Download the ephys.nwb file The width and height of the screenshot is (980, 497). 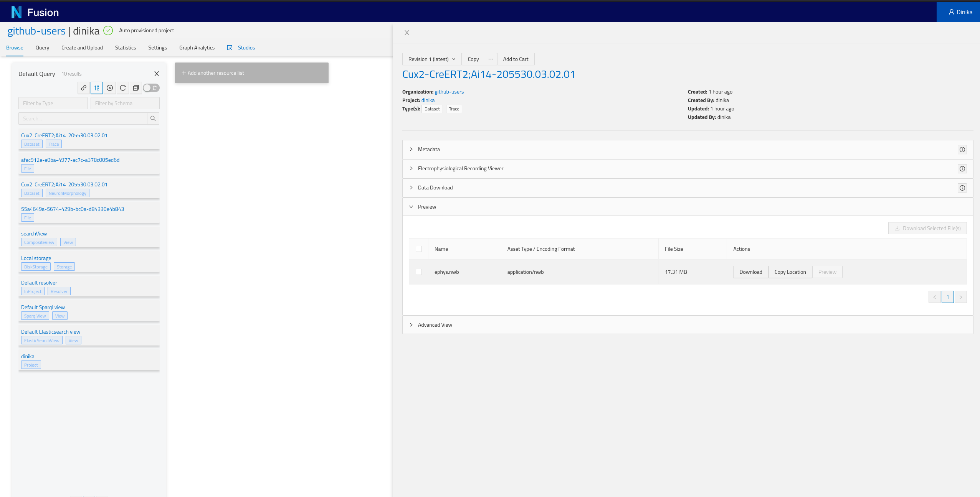(x=750, y=272)
